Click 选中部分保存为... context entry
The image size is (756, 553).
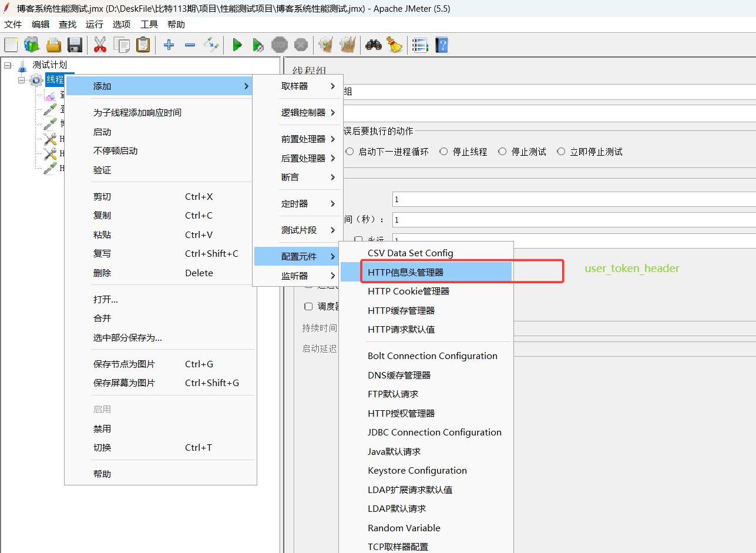click(160, 337)
